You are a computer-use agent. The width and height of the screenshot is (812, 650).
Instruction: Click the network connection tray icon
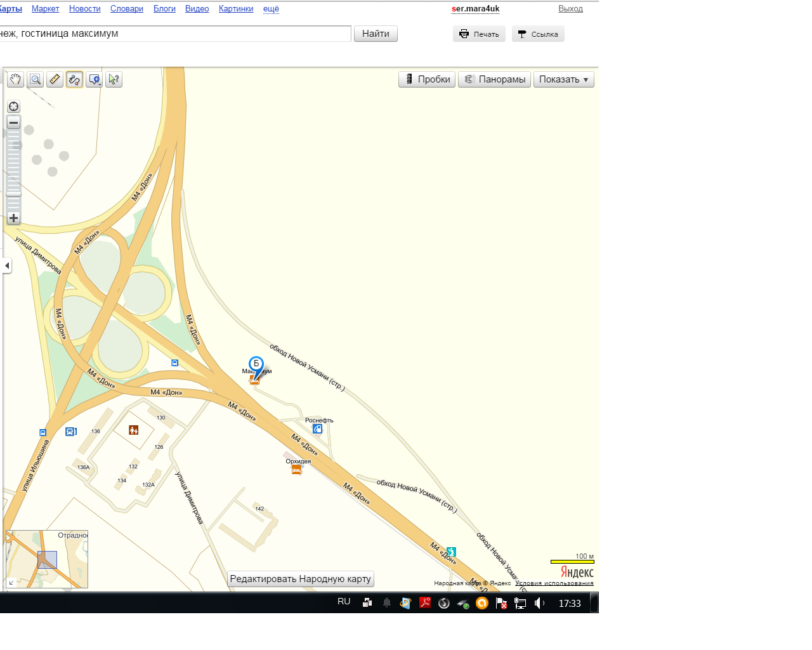point(520,603)
